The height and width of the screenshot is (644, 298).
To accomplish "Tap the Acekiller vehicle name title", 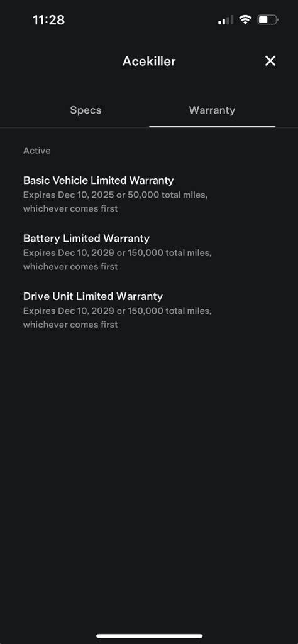I will (149, 61).
